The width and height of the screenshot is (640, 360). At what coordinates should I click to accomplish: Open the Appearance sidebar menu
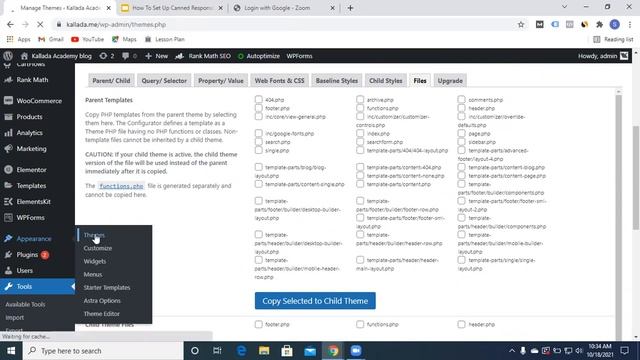[x=34, y=239]
